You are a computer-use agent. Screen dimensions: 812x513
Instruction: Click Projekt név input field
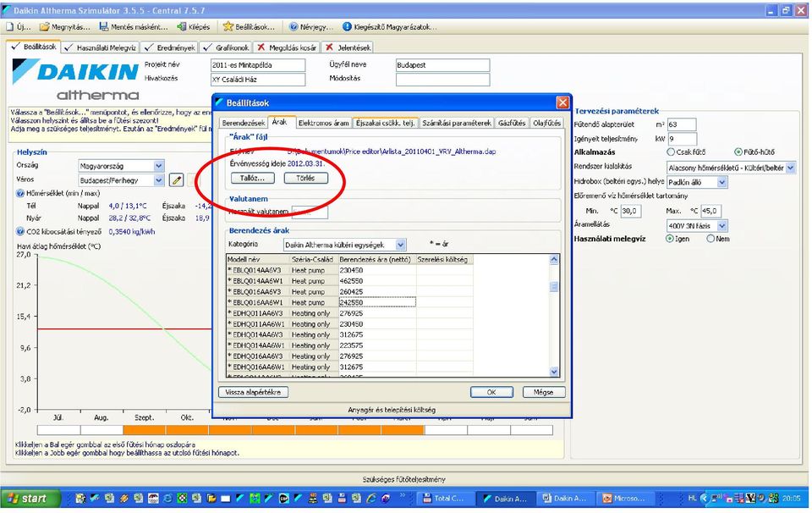coord(258,65)
